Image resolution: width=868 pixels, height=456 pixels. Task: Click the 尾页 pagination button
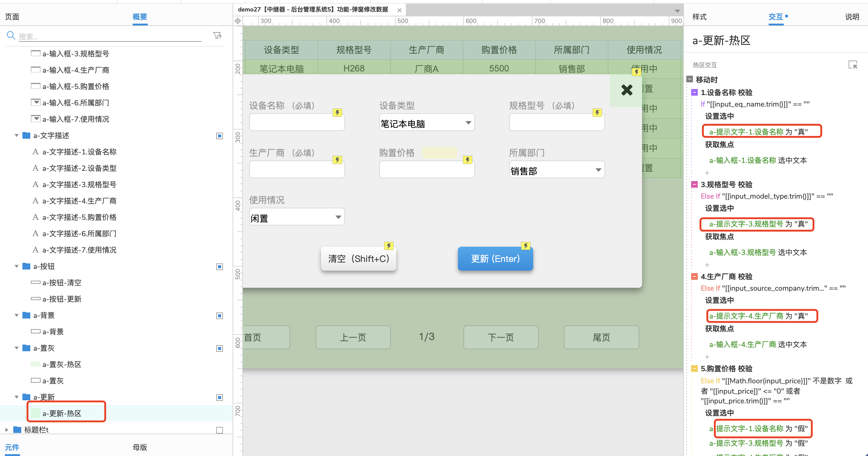point(601,337)
